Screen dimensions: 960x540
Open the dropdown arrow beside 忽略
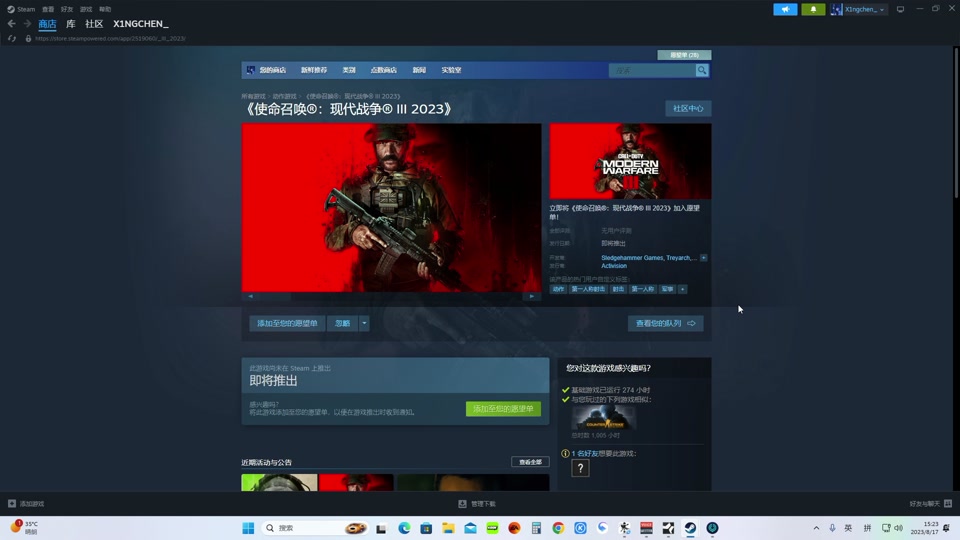point(364,323)
